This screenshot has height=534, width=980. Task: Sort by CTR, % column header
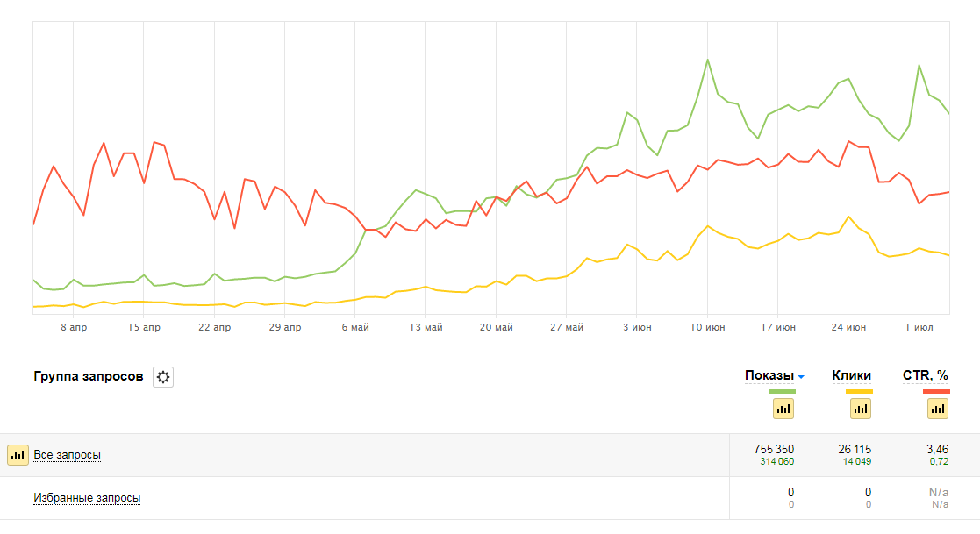[926, 375]
